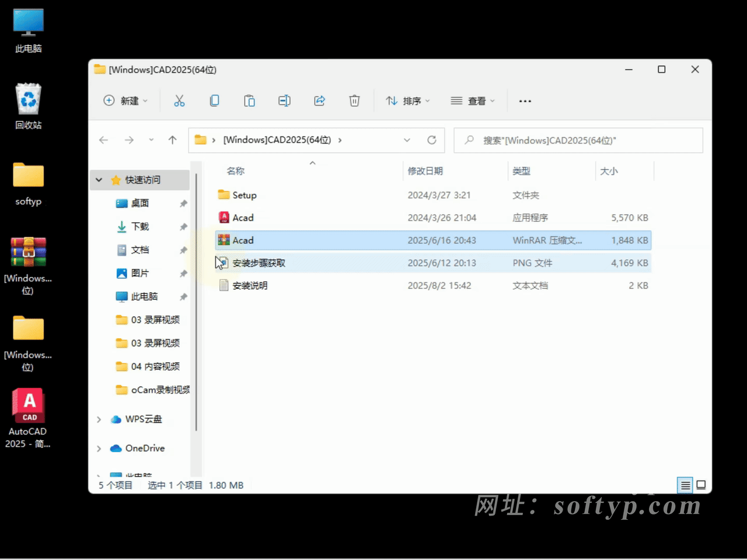Click the Share icon in the toolbar
The image size is (747, 560).
(x=319, y=100)
